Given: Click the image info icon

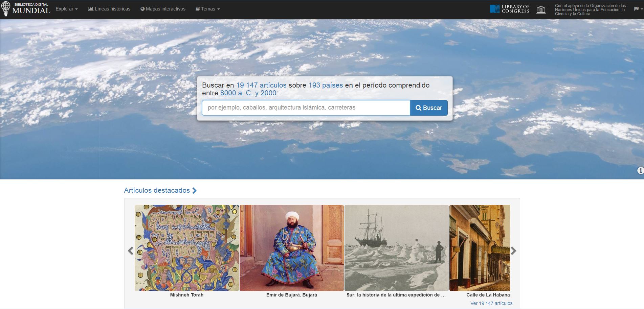Looking at the screenshot, I should click(x=640, y=171).
